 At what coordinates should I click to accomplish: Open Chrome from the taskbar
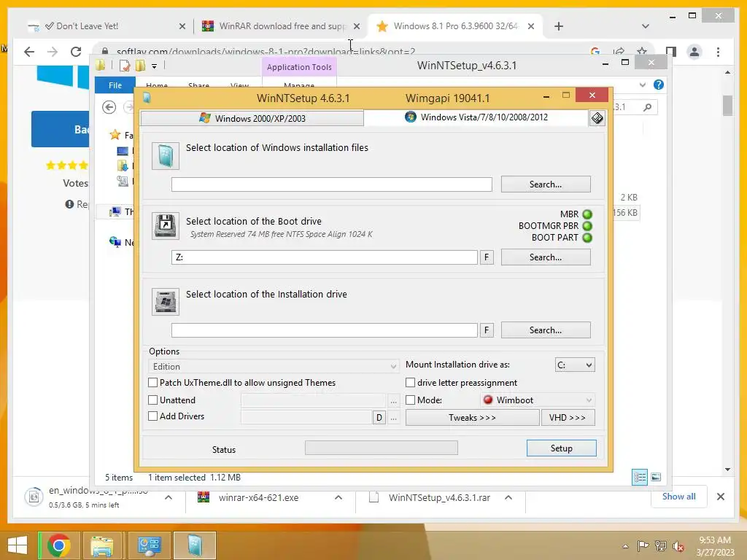point(59,545)
